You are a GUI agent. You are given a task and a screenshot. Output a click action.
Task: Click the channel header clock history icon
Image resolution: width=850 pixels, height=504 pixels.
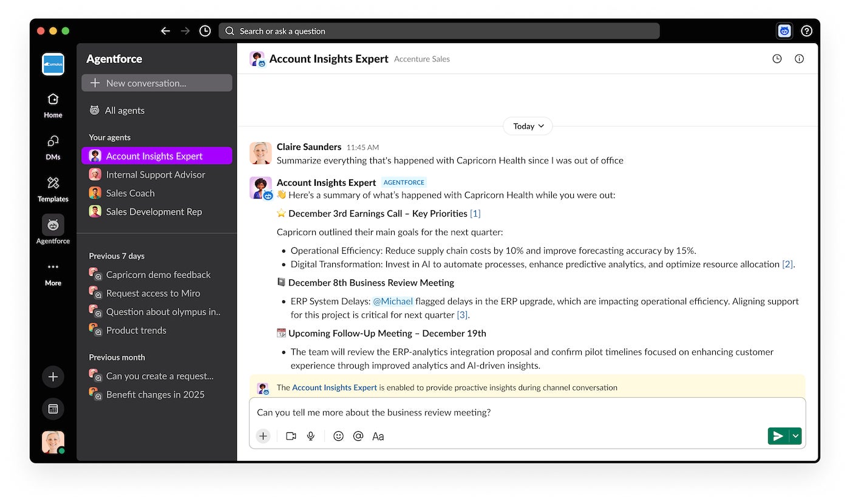[x=777, y=59]
